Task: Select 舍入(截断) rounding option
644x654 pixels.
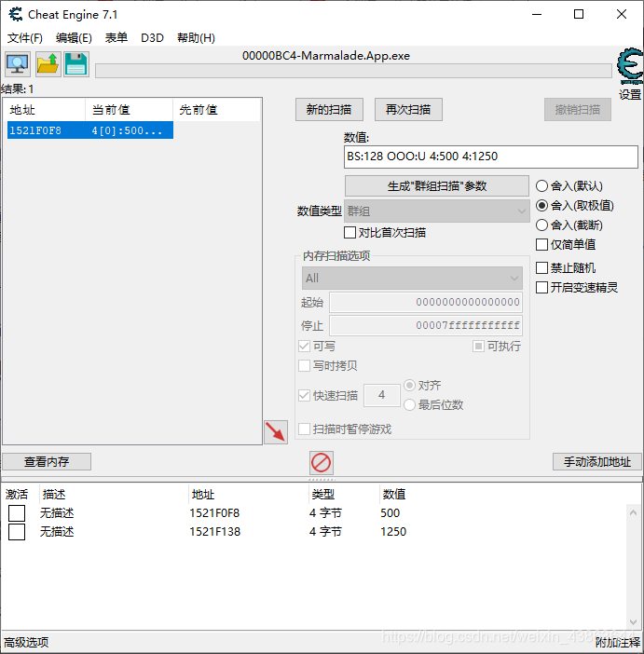Action: point(569,225)
